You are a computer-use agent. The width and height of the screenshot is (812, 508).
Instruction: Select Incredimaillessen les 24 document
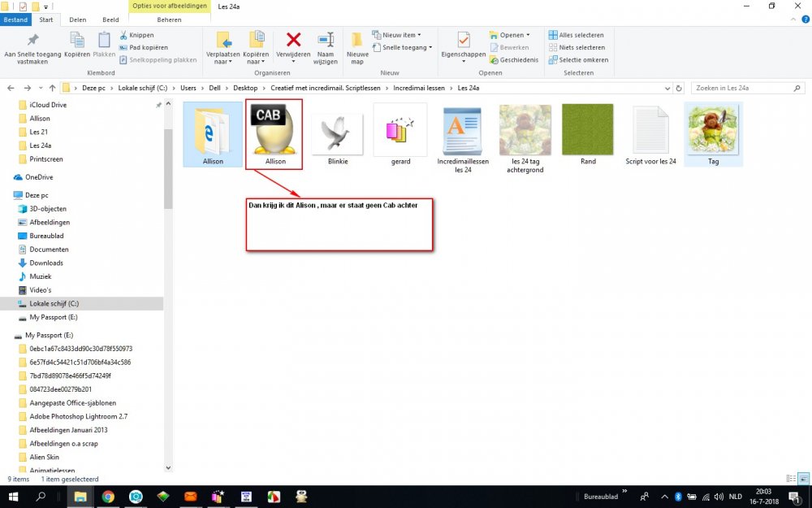pyautogui.click(x=463, y=138)
